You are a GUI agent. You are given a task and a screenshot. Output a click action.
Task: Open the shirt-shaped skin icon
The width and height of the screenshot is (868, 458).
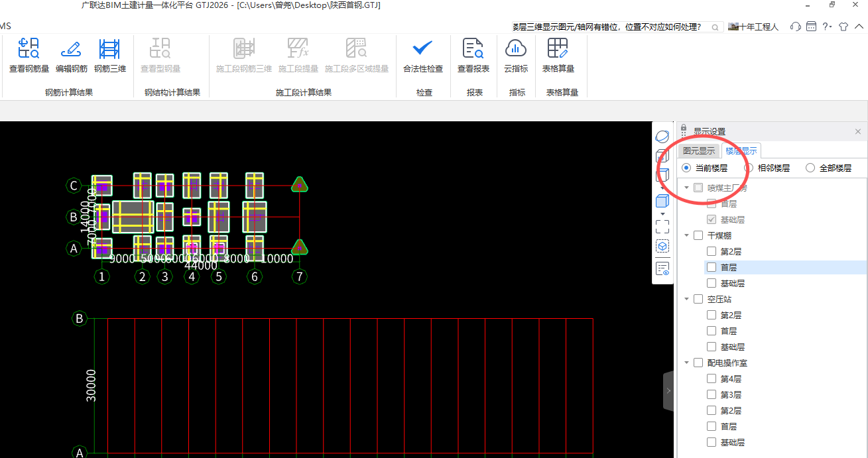click(843, 27)
